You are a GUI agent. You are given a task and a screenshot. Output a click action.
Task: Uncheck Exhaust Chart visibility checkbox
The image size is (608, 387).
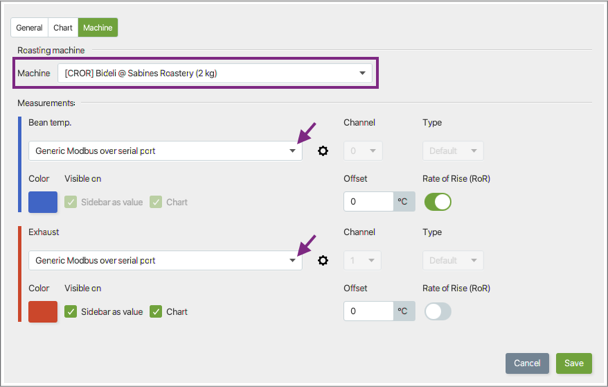tap(156, 311)
